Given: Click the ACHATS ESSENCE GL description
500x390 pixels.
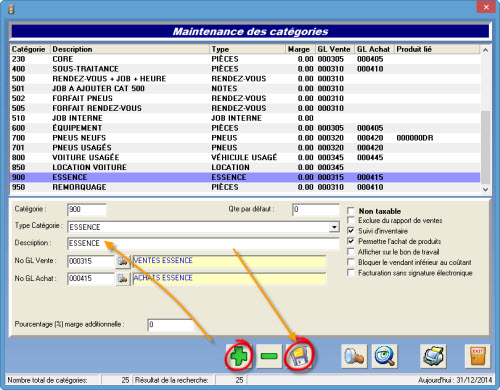Looking at the screenshot, I should coord(229,279).
